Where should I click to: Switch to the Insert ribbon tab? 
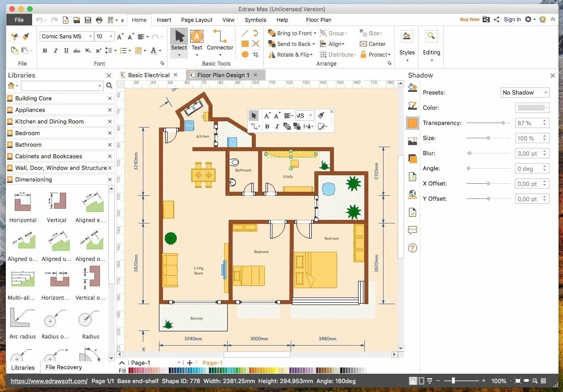point(164,20)
